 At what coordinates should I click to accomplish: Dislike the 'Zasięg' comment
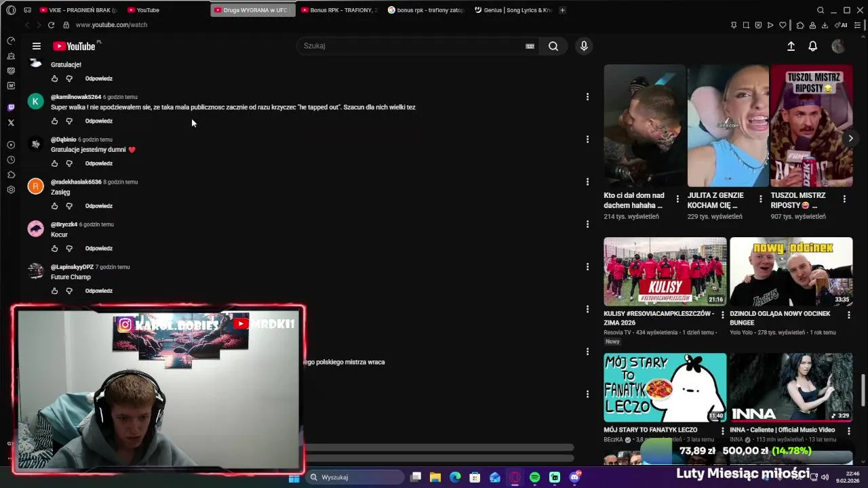tap(69, 206)
